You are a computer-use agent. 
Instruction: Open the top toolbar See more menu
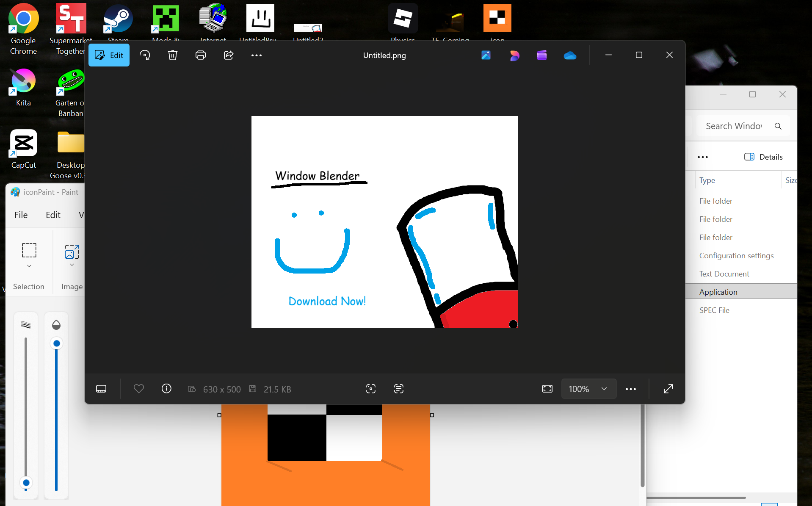click(x=257, y=55)
